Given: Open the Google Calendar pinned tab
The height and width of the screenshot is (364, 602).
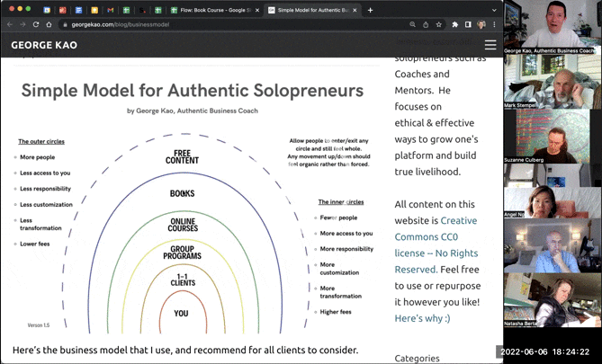Looking at the screenshot, I should pyautogui.click(x=47, y=11).
